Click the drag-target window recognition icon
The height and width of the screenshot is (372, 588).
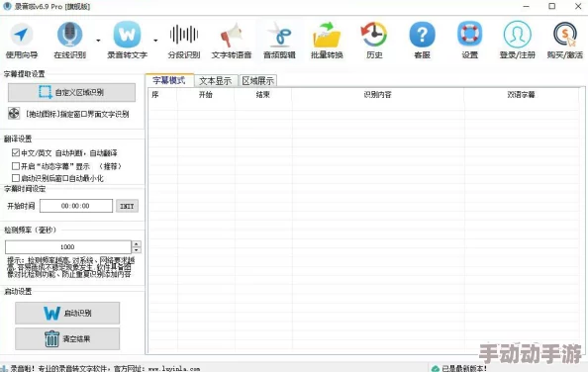click(14, 114)
